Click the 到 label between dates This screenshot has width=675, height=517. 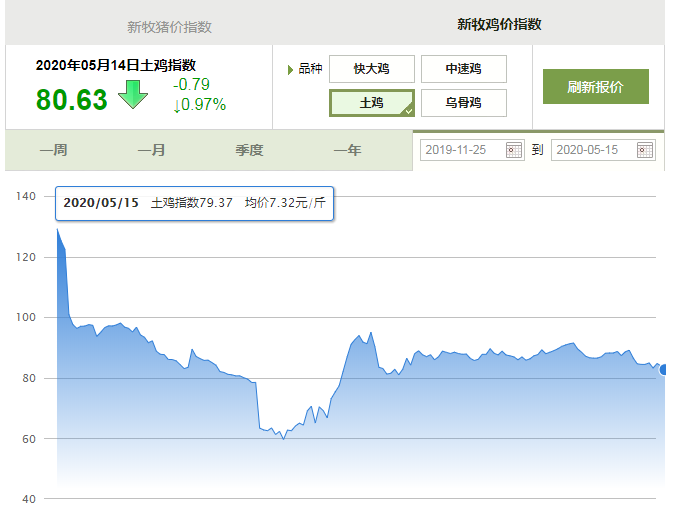pos(537,150)
